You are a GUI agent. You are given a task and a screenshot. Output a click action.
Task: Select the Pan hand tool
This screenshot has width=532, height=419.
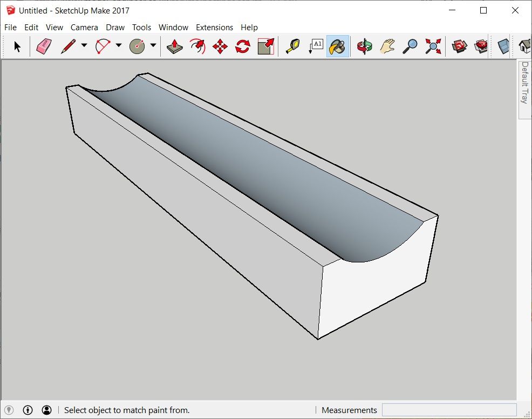coord(387,46)
